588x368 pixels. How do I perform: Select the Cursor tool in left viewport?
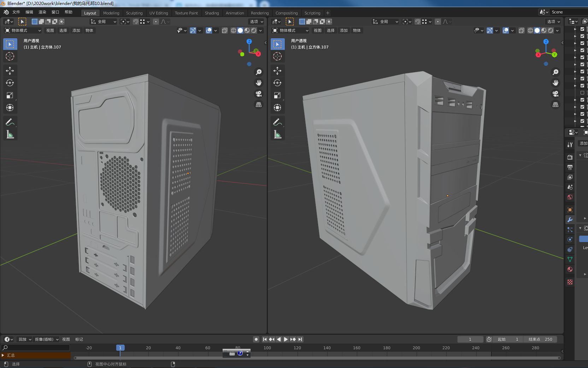10,56
